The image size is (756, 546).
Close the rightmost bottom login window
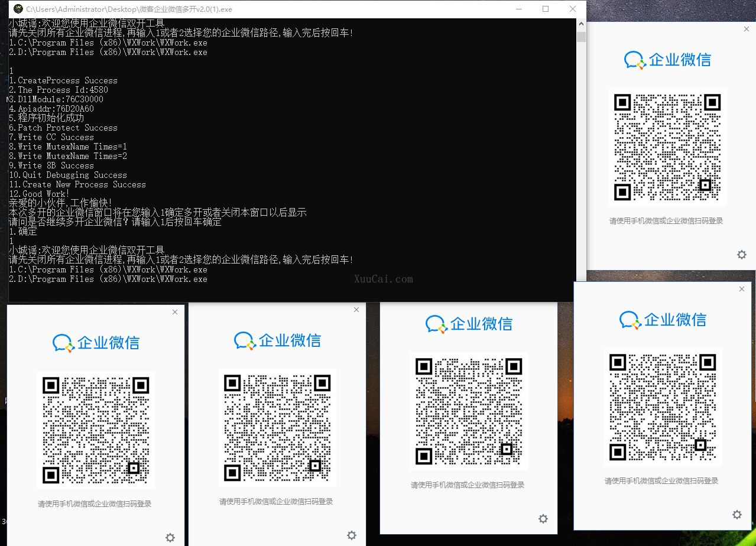(x=741, y=289)
